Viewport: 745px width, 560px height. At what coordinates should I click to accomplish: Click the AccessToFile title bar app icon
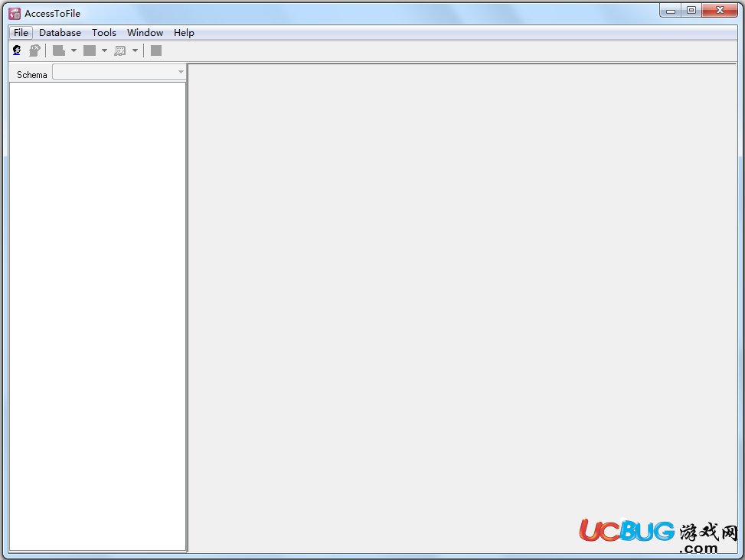[x=15, y=14]
